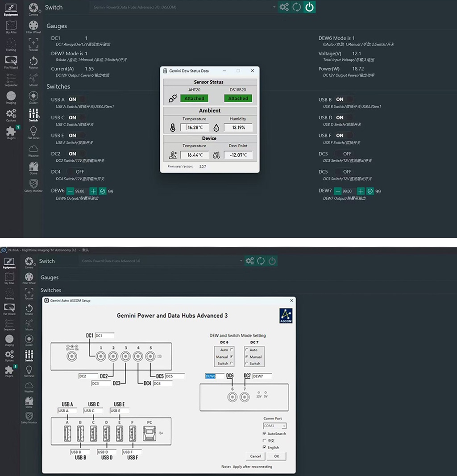
Task: Toggle the USB C switch
Action: (x=77, y=117)
